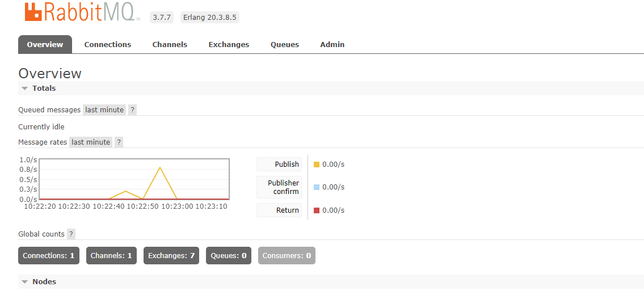Switch to the Channels tab

[170, 44]
